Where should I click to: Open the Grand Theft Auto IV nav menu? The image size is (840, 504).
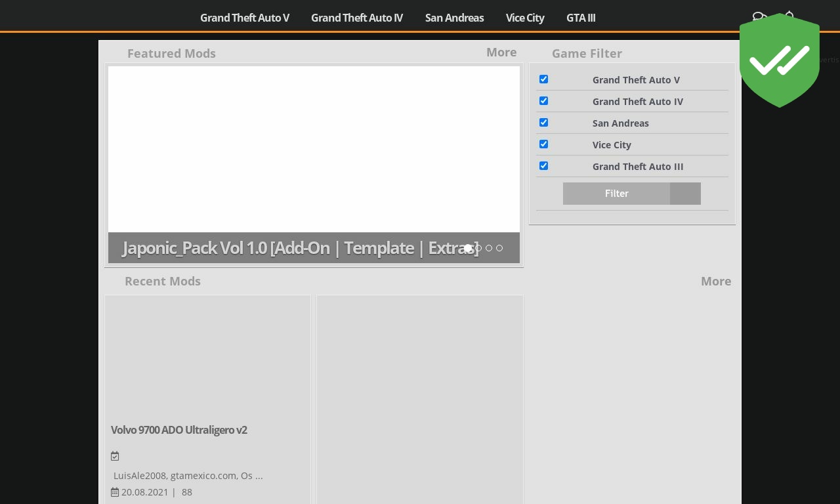tap(357, 18)
